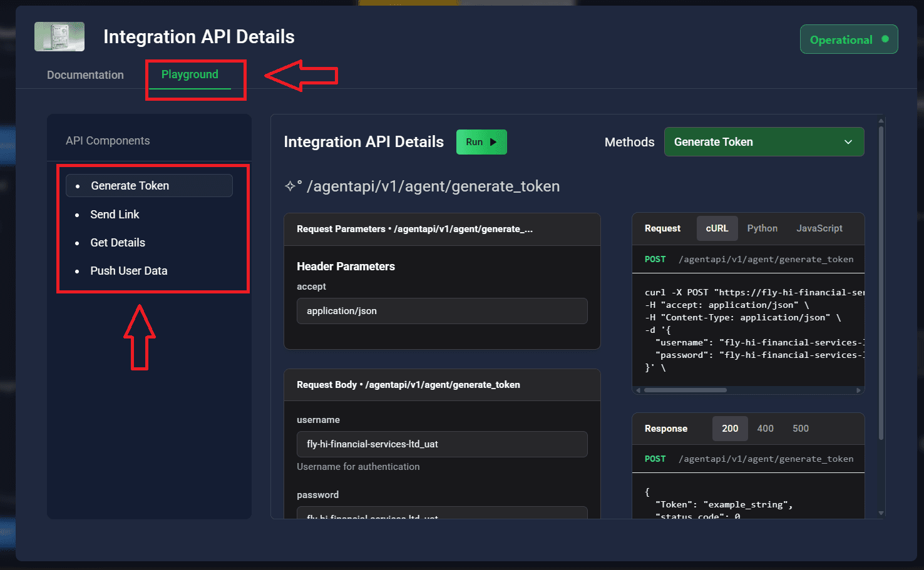This screenshot has height=570, width=924.
Task: Click the code scrollbar left arrow
Action: pyautogui.click(x=639, y=390)
